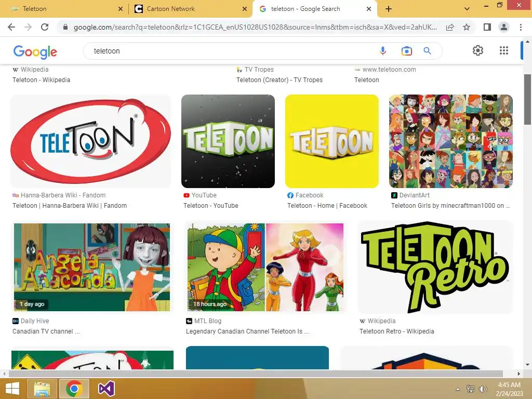The image size is (532, 399).
Task: Go back to the previous page
Action: tap(11, 27)
